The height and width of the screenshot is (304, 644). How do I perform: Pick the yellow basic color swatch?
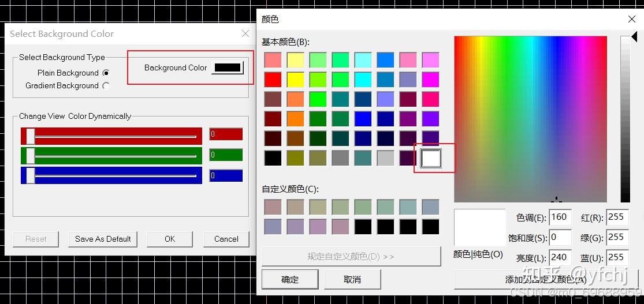coord(295,80)
